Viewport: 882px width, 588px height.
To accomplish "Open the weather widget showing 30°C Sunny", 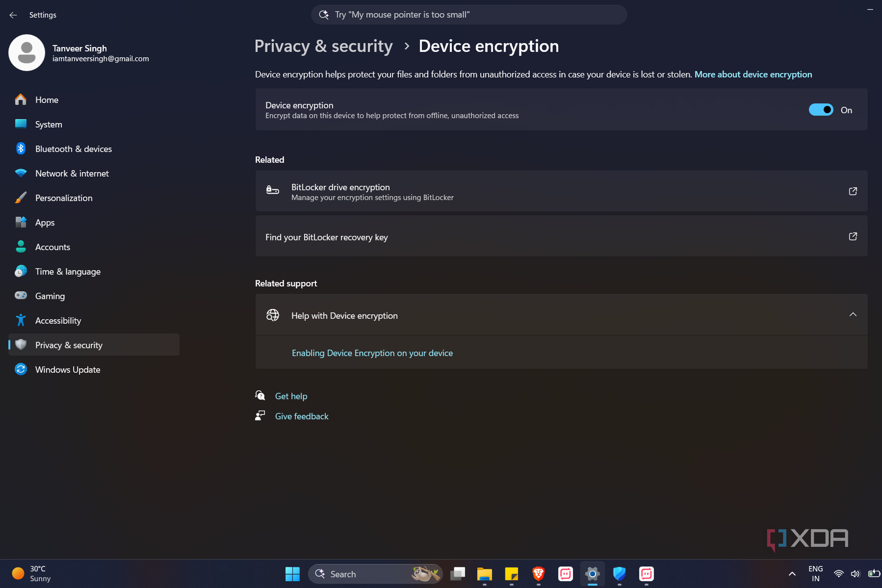I will [x=32, y=574].
